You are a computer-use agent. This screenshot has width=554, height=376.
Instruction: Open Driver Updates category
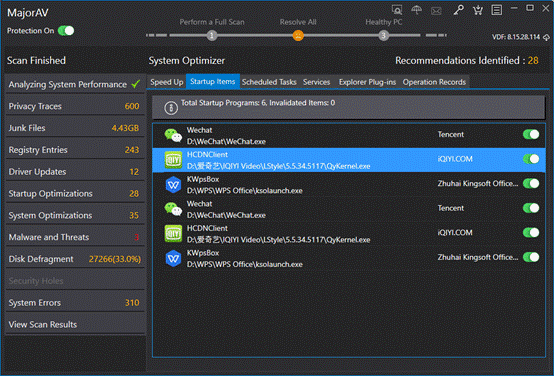point(75,172)
